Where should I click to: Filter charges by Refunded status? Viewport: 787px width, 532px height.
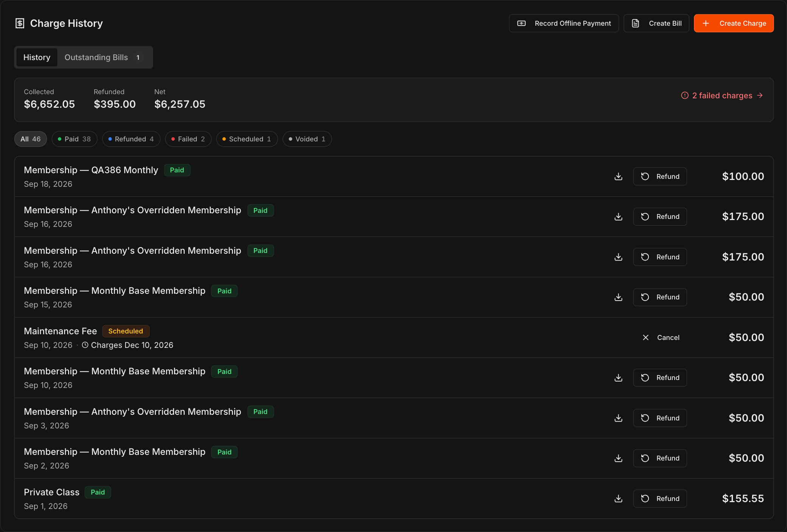click(x=131, y=139)
